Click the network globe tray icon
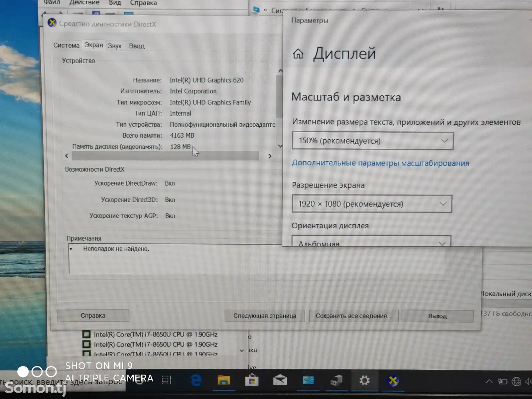This screenshot has width=532, height=399. pos(516,381)
